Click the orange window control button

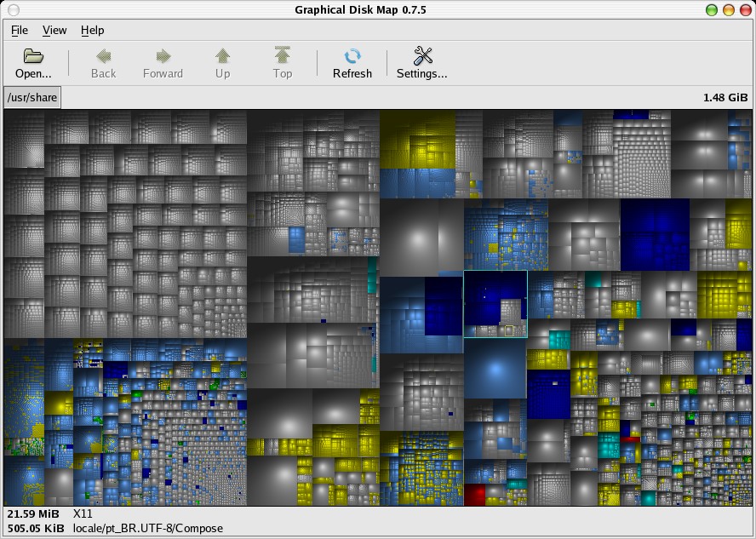point(728,9)
